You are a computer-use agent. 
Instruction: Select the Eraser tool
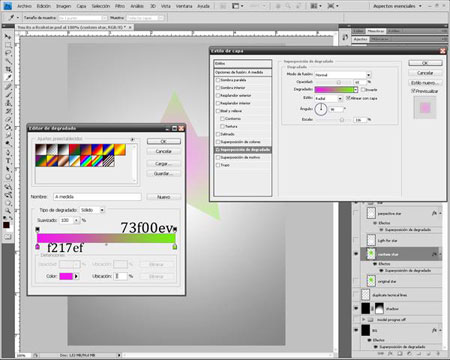point(7,119)
